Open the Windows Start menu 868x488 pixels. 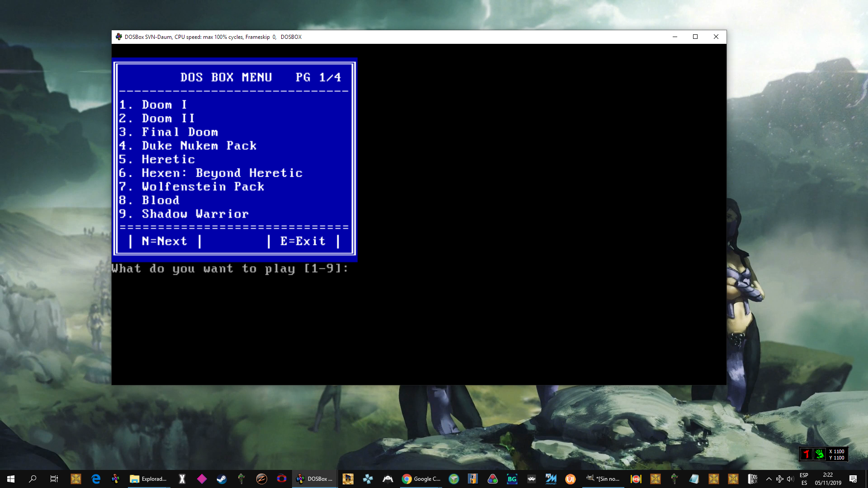[x=11, y=479]
